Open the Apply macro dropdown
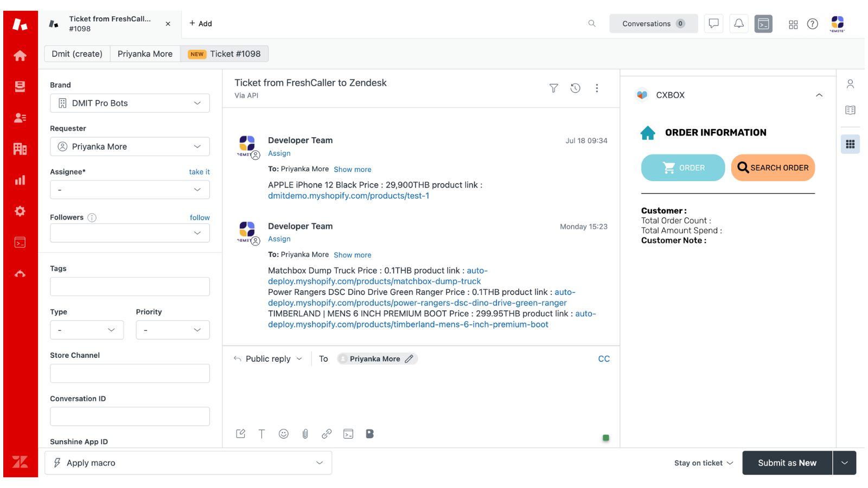Image resolution: width=868 pixels, height=488 pixels. click(188, 463)
